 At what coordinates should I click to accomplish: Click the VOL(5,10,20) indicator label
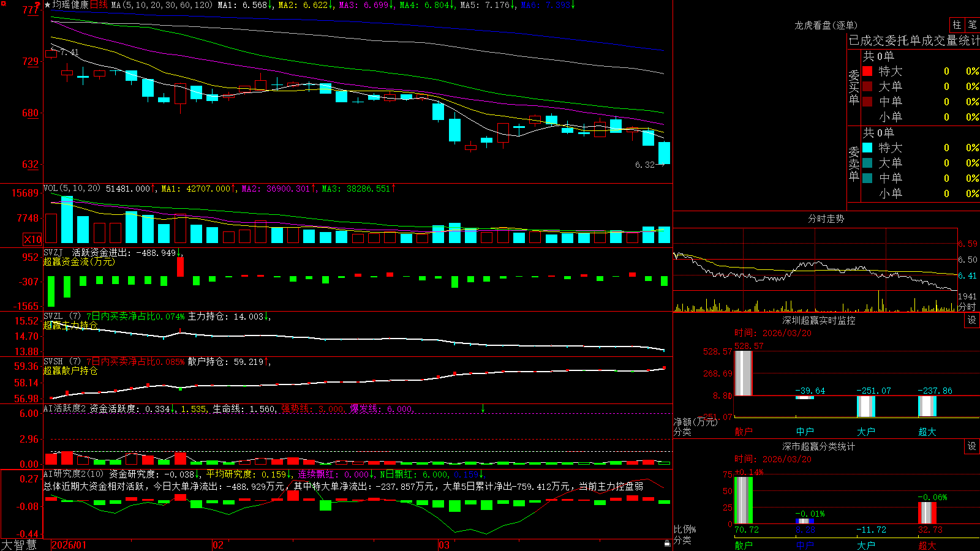[x=72, y=189]
